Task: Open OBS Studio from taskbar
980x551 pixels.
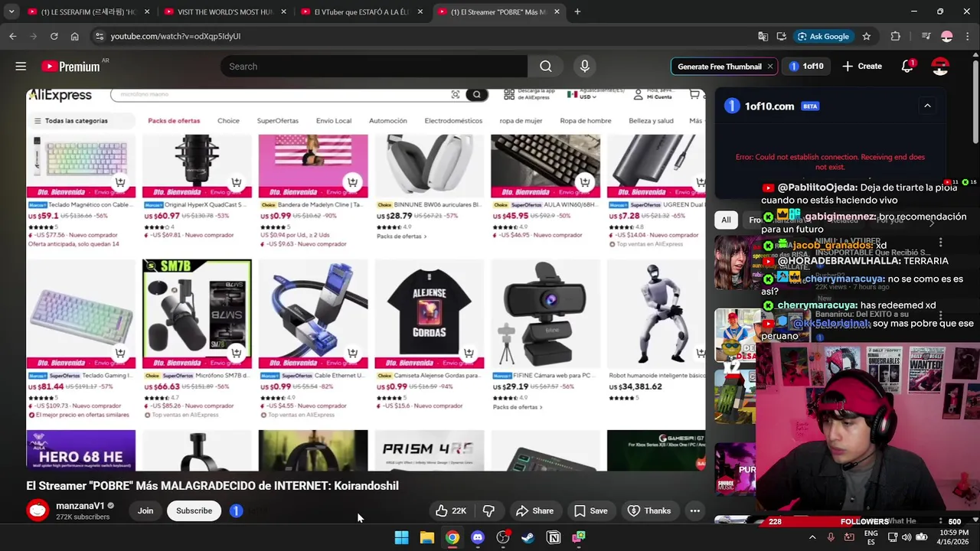Action: (x=503, y=537)
